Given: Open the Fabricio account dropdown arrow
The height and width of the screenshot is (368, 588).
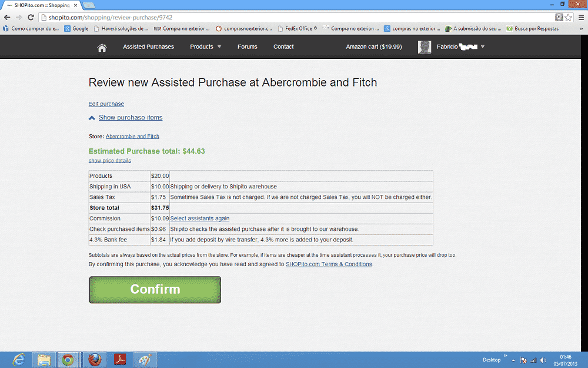Looking at the screenshot, I should [x=483, y=47].
